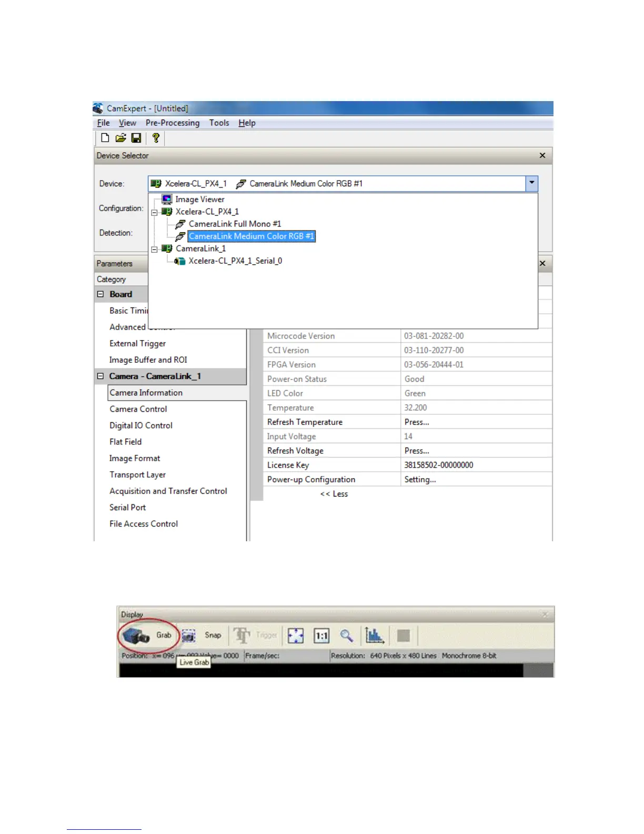The height and width of the screenshot is (834, 644).
Task: Open the Pre-Processing menu
Action: click(173, 123)
